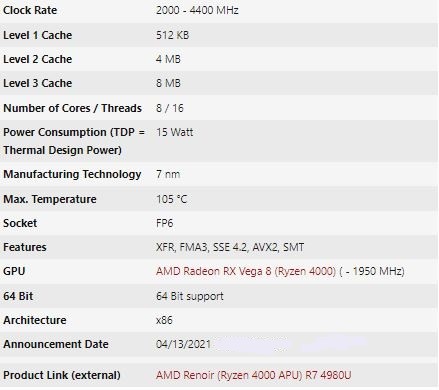
Task: Click the x86 Architecture value
Action: tap(164, 320)
